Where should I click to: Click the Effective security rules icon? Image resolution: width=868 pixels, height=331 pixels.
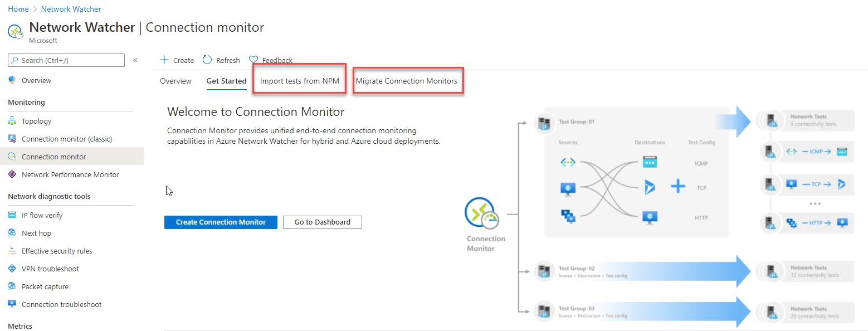(x=12, y=251)
